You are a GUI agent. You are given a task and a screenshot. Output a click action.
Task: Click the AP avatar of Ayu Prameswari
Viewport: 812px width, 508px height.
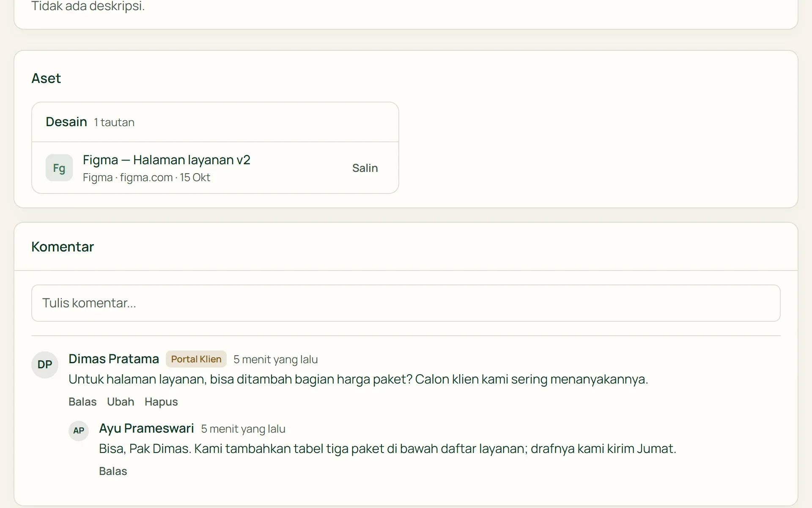coord(79,431)
